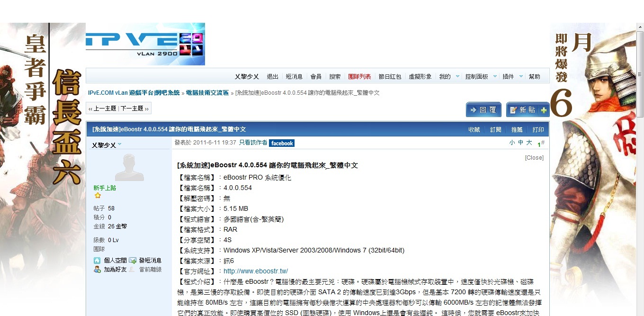Click the [Close] link in post
Viewport: 644px width, 316px height.
[x=534, y=158]
